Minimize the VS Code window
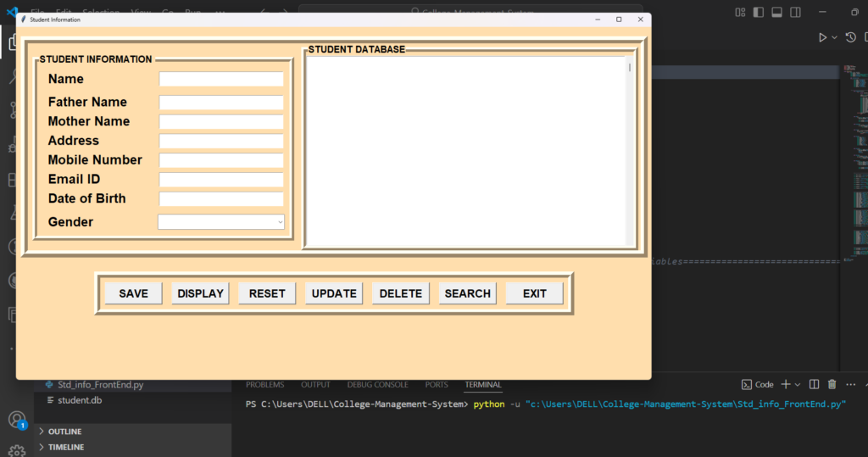The image size is (868, 457). click(x=822, y=12)
